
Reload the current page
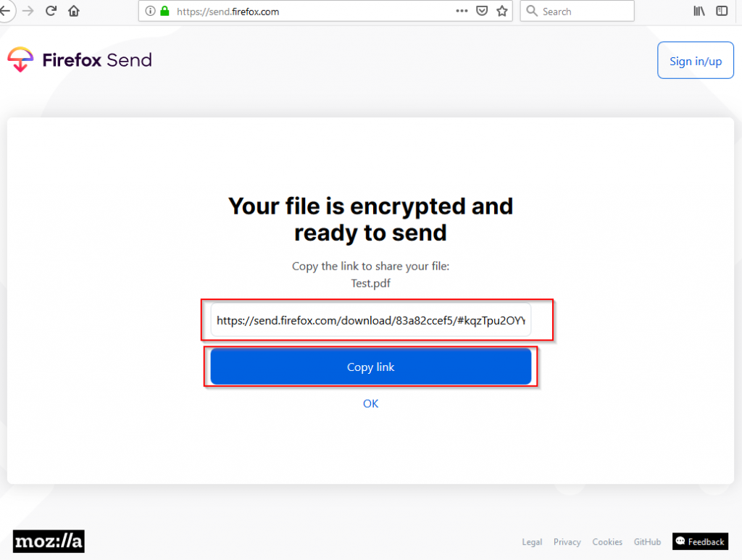[51, 11]
